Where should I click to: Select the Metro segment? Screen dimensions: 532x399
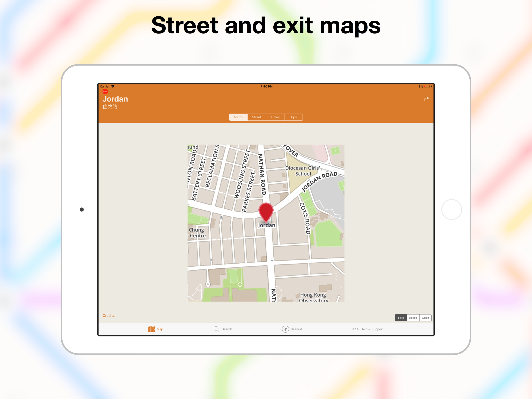click(x=238, y=117)
